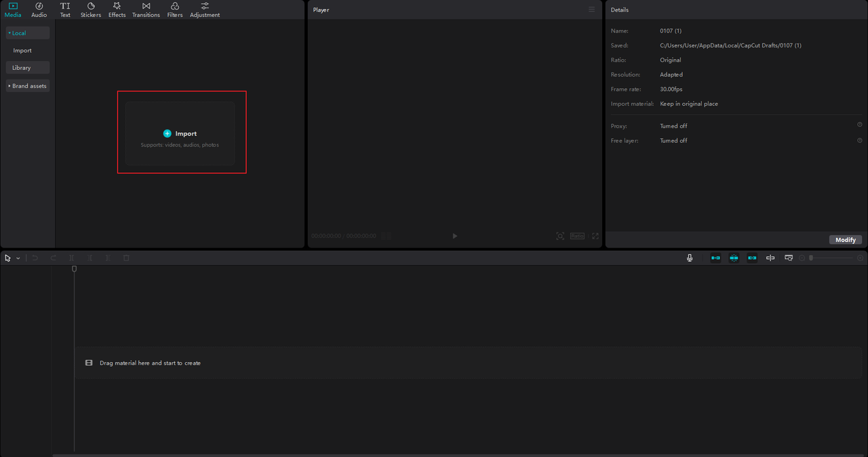Viewport: 868px width, 457px height.
Task: Click the Free layer info icon
Action: click(860, 140)
